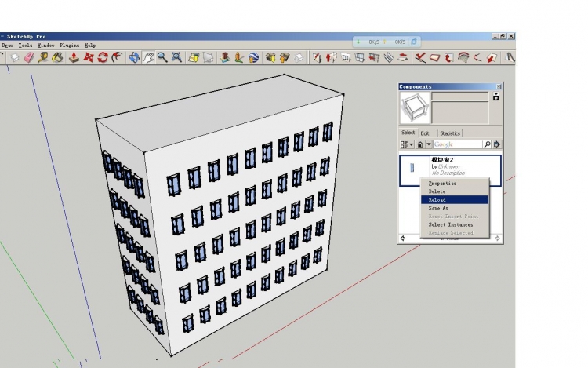Click the Add New Building person icon
588x368 pixels.
coord(239,57)
